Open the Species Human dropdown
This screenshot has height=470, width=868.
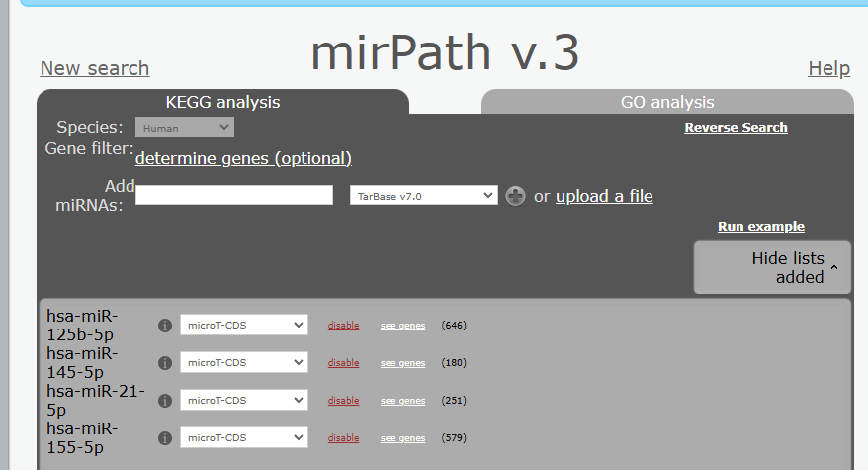pos(184,127)
